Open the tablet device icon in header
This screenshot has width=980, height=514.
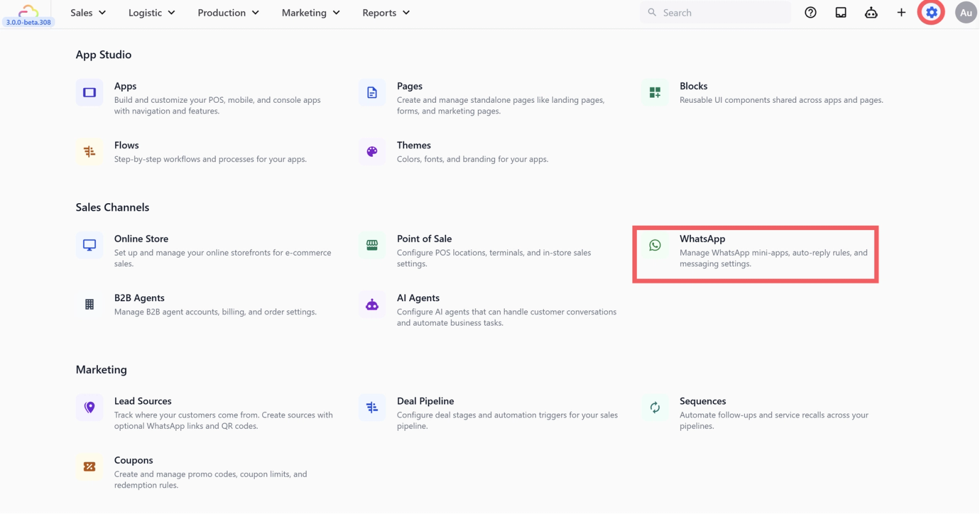pyautogui.click(x=841, y=12)
